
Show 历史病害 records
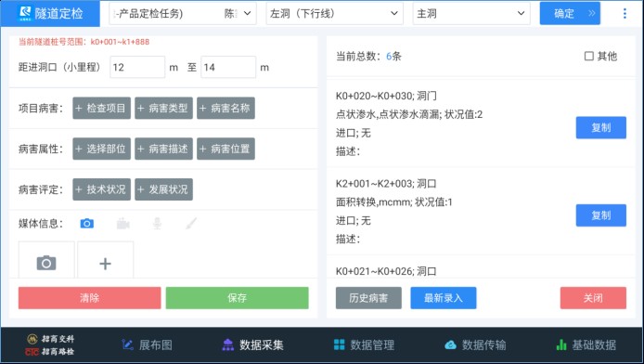pyautogui.click(x=368, y=298)
